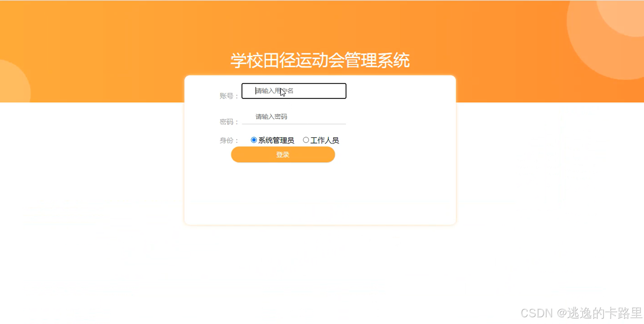644x324 pixels.
Task: Click the 工作人员 label text
Action: 325,140
